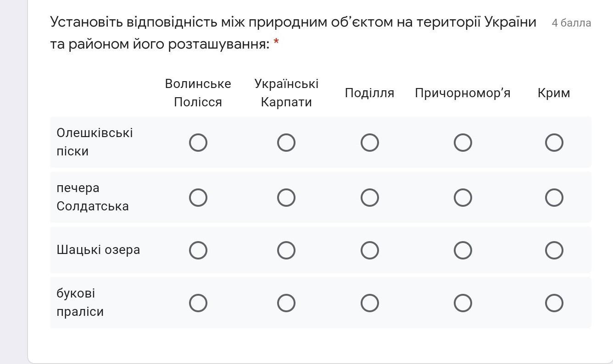Choose Крим for печера Солдатська
The image size is (613, 364).
(554, 198)
